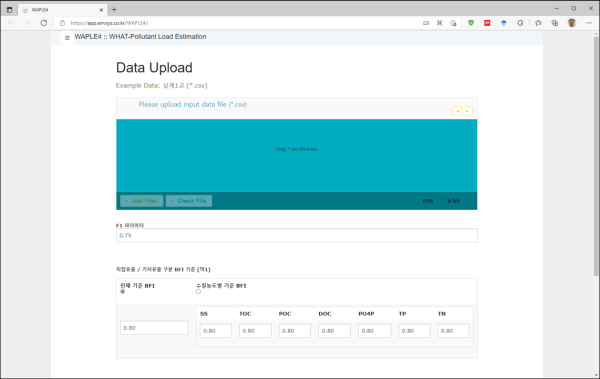Open the tab actions menu icon

pyautogui.click(x=10, y=10)
